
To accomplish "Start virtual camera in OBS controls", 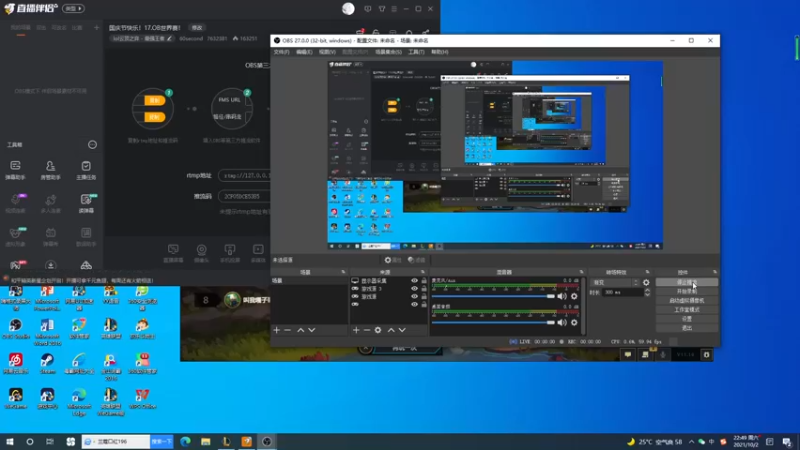I will pos(687,301).
